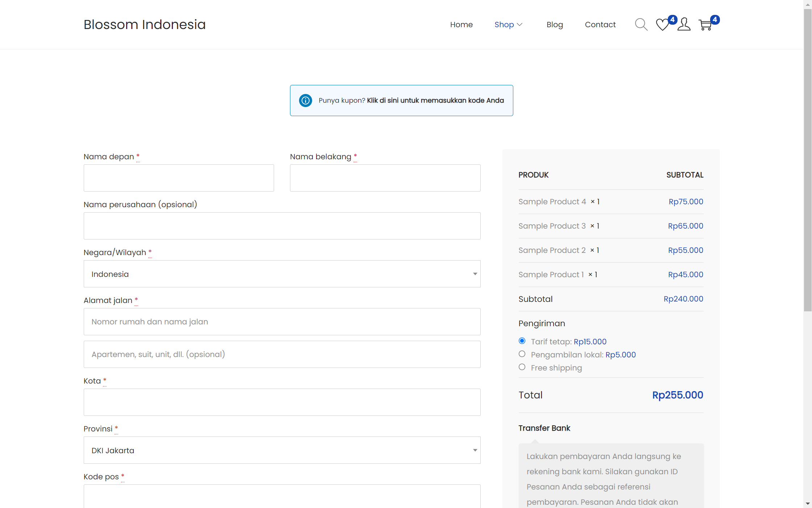This screenshot has height=508, width=812.
Task: Navigate to Contact page
Action: coord(600,24)
